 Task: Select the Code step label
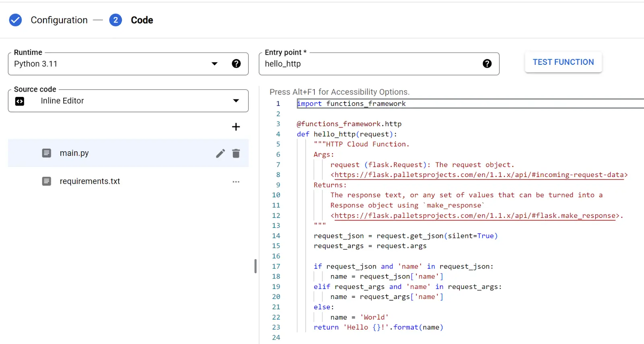142,20
